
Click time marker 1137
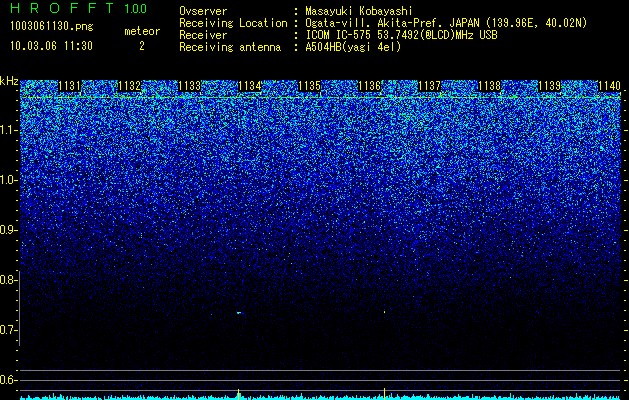429,86
